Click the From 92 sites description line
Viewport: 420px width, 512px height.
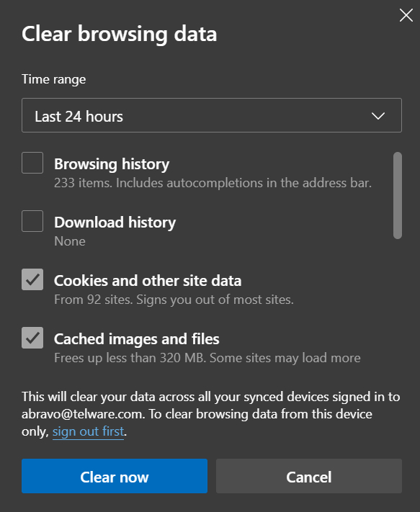(174, 300)
